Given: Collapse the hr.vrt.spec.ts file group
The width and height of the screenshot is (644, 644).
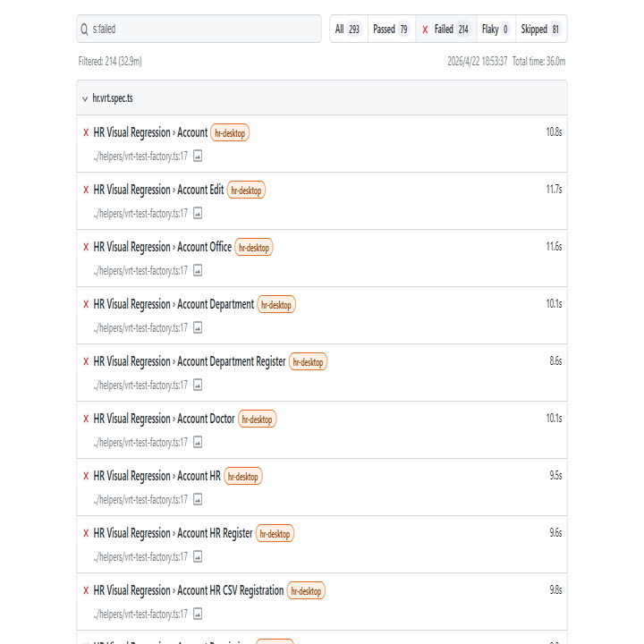Looking at the screenshot, I should tap(85, 97).
